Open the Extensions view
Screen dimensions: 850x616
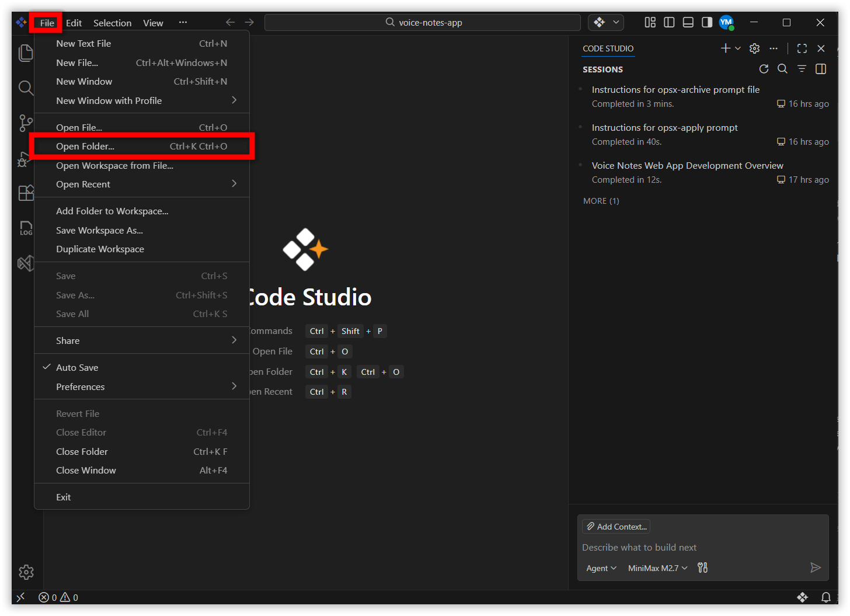(x=26, y=193)
